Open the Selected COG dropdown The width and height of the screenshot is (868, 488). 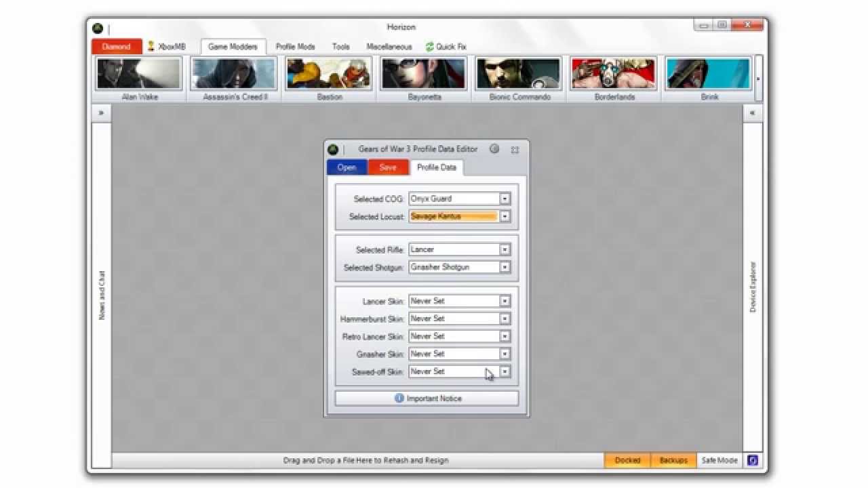(505, 199)
